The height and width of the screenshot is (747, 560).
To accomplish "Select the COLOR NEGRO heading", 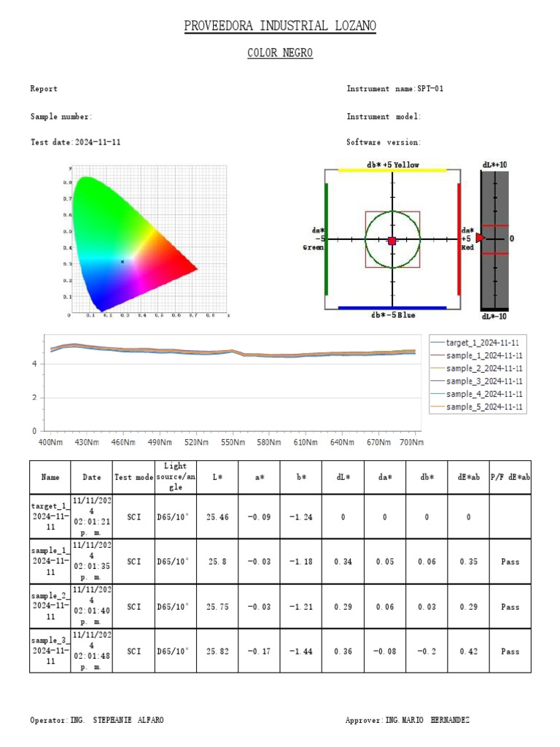I will coord(280,53).
